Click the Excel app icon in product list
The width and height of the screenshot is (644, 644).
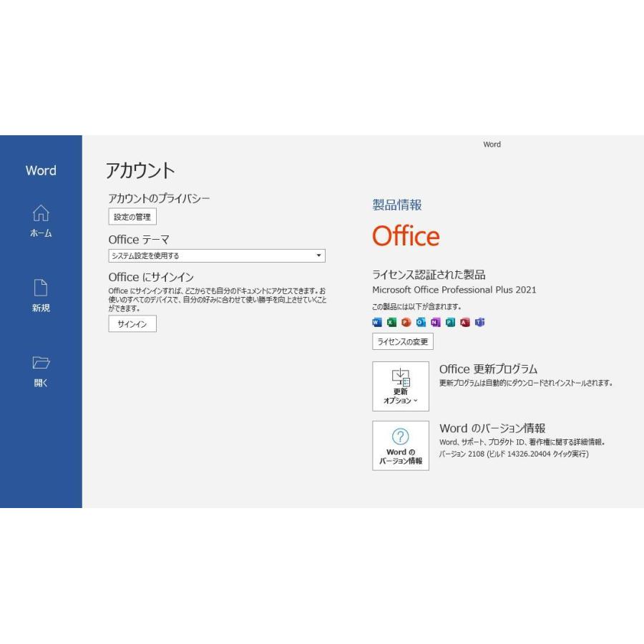click(x=391, y=323)
